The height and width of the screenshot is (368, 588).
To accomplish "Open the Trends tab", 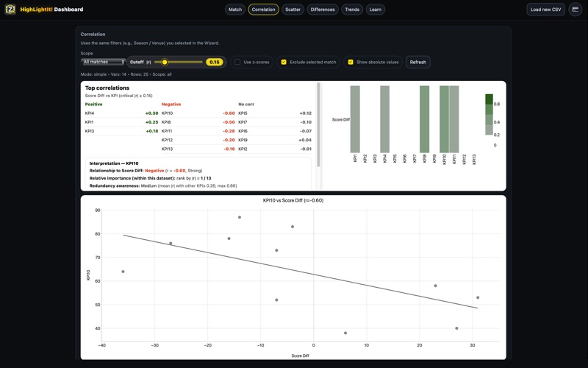I will pyautogui.click(x=352, y=10).
